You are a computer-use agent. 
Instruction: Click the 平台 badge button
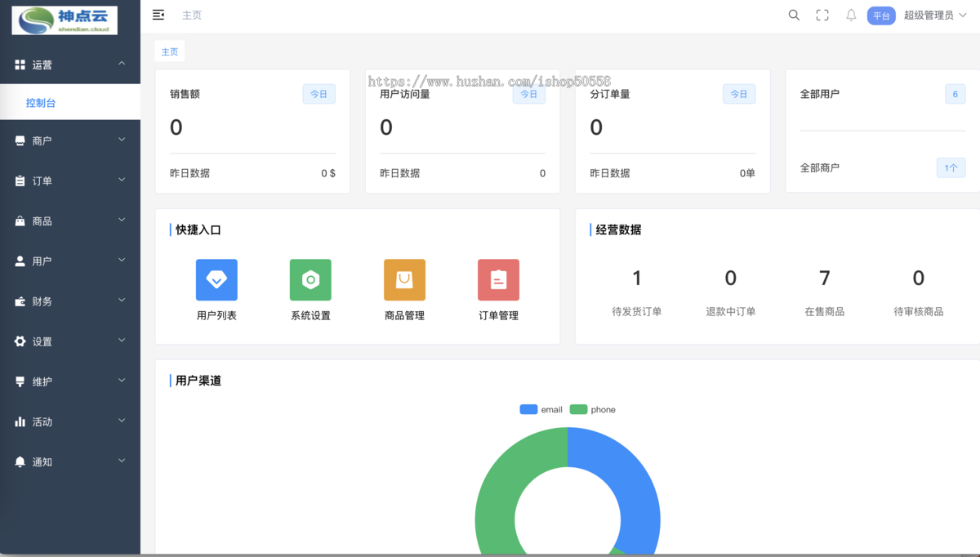(x=881, y=16)
